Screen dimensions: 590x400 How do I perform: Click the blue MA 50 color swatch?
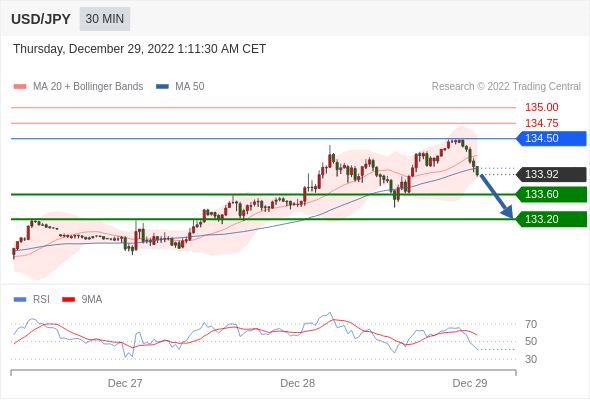point(163,87)
